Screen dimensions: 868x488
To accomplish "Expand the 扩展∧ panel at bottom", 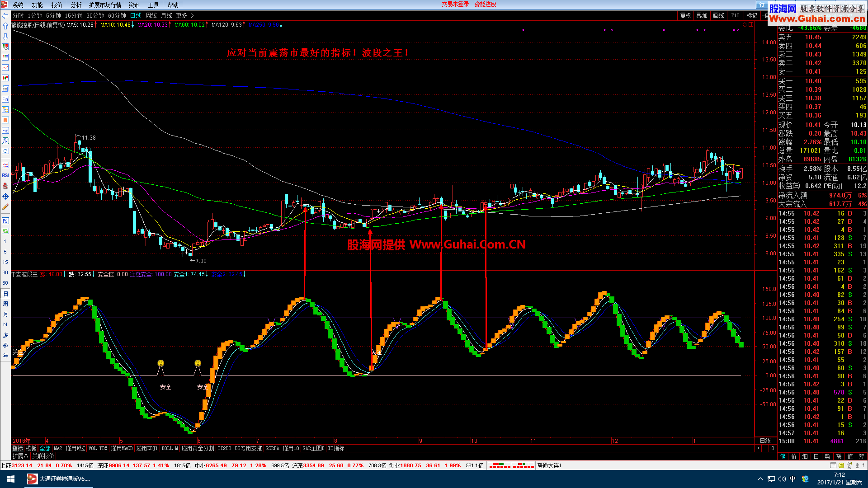I will (20, 456).
